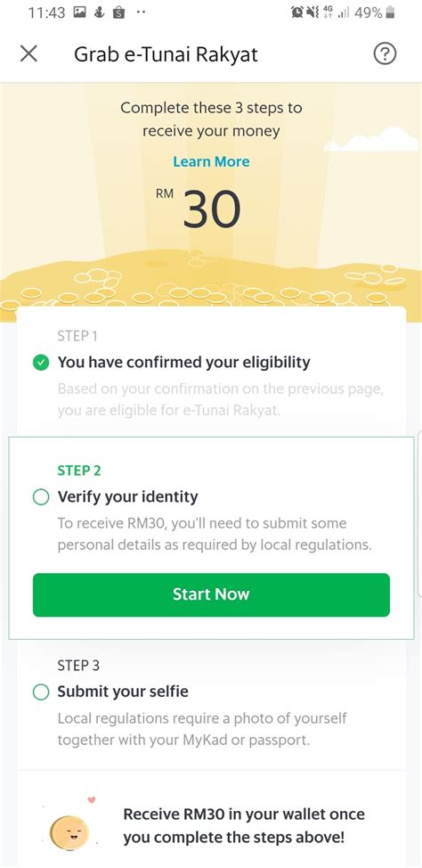Select the Step 1 green checkmark
The height and width of the screenshot is (868, 422).
[x=40, y=363]
